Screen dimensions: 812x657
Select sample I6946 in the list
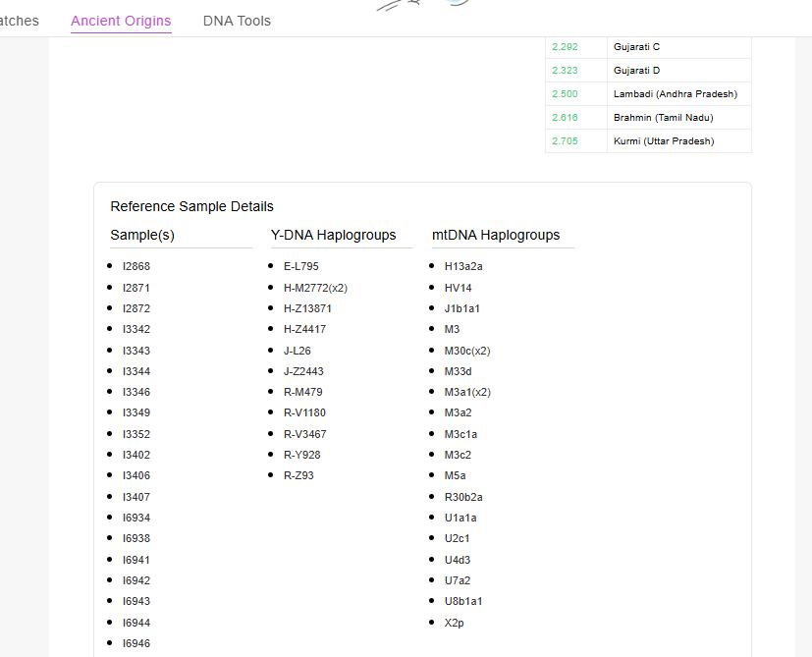tap(136, 643)
